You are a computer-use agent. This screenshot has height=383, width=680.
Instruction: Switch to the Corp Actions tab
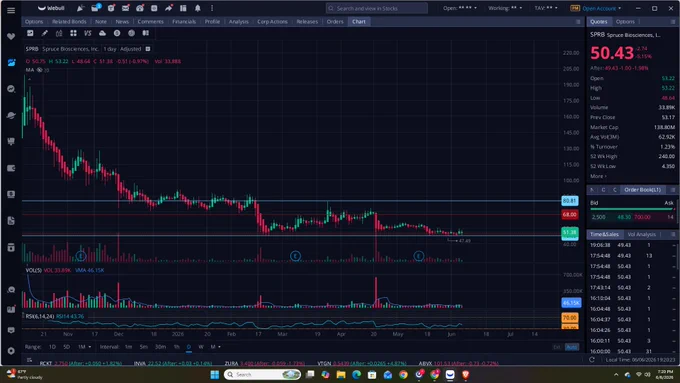(272, 22)
